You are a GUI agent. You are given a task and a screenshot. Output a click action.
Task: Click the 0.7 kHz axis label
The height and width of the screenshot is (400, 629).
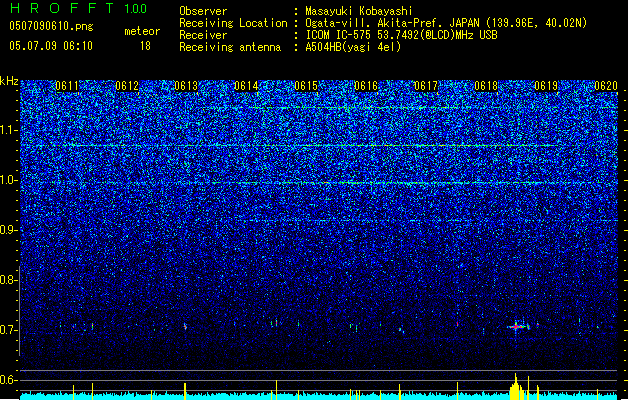9,330
